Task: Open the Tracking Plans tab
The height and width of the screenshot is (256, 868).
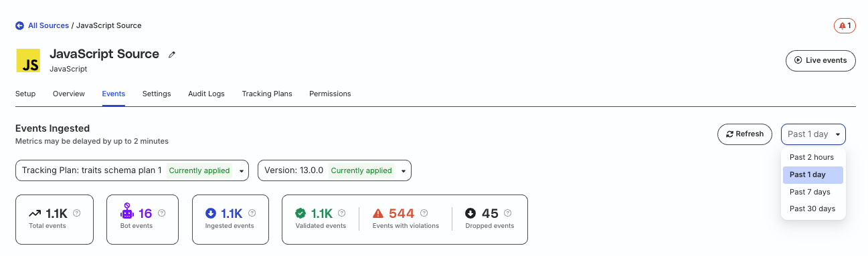Action: coord(267,94)
